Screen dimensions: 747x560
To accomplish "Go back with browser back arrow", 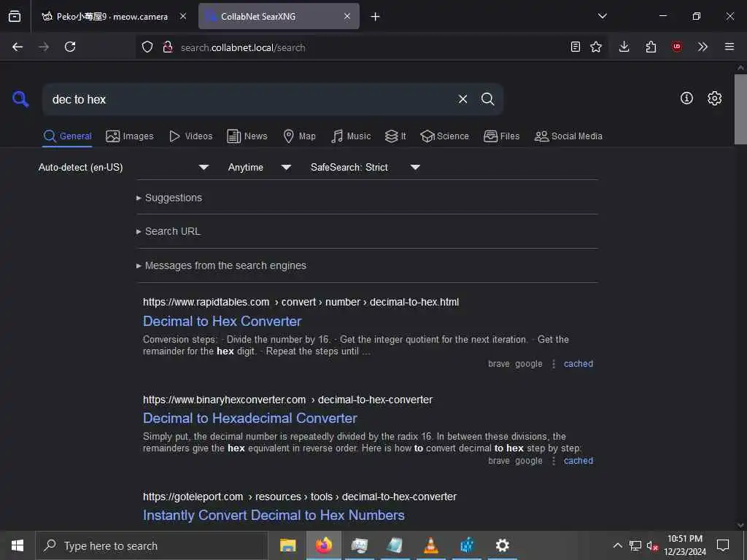I will (x=18, y=47).
